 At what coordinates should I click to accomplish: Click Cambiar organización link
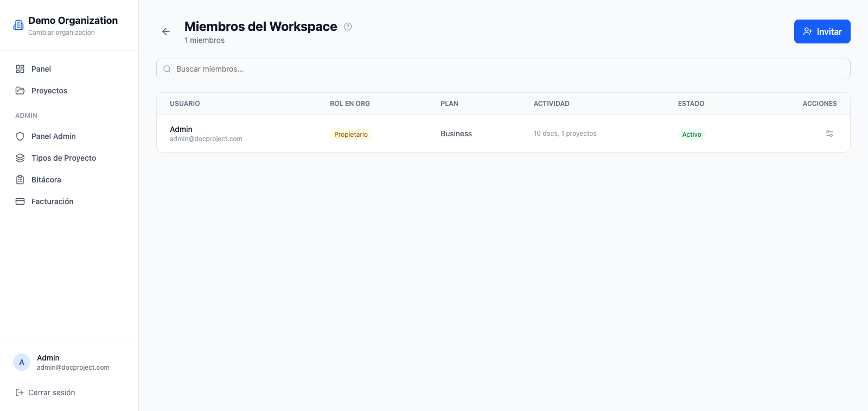[x=61, y=33]
